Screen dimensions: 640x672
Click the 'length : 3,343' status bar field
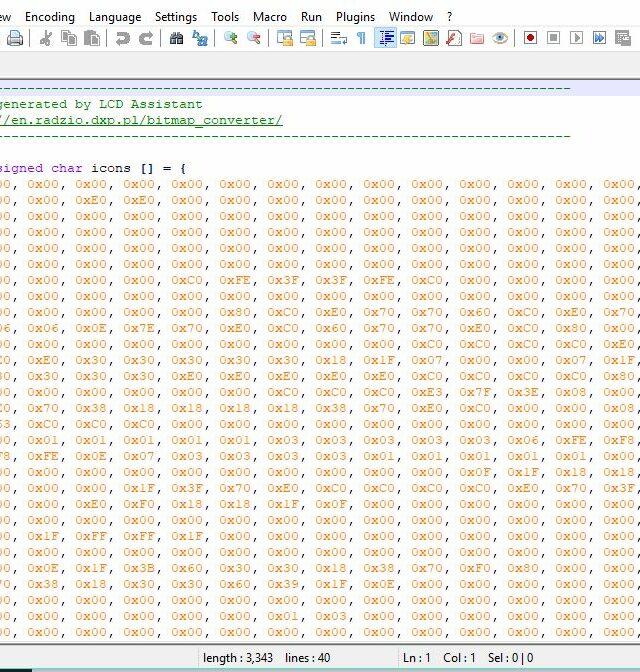238,657
